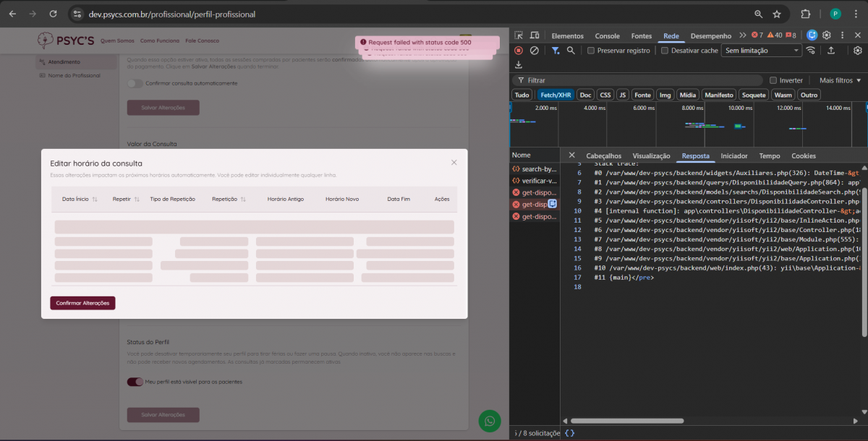Show more DevTools tabs chevron

742,35
